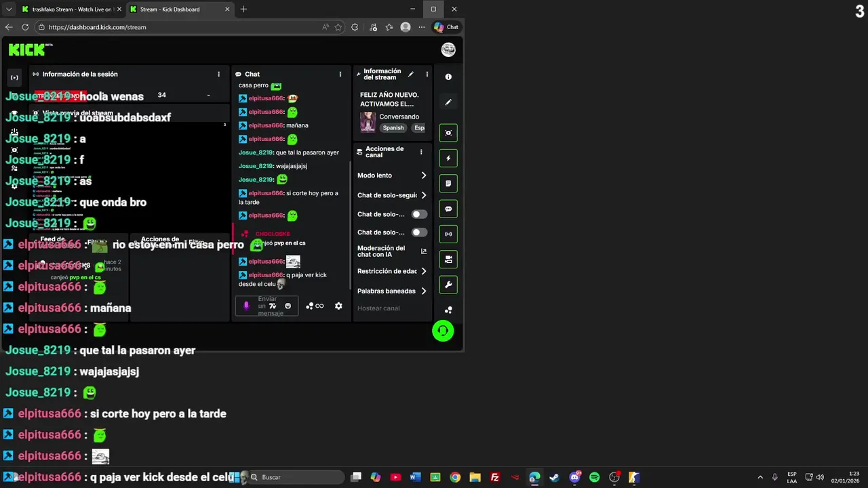This screenshot has height=488, width=868.
Task: Add page to favorites with star icon
Action: pyautogui.click(x=338, y=27)
